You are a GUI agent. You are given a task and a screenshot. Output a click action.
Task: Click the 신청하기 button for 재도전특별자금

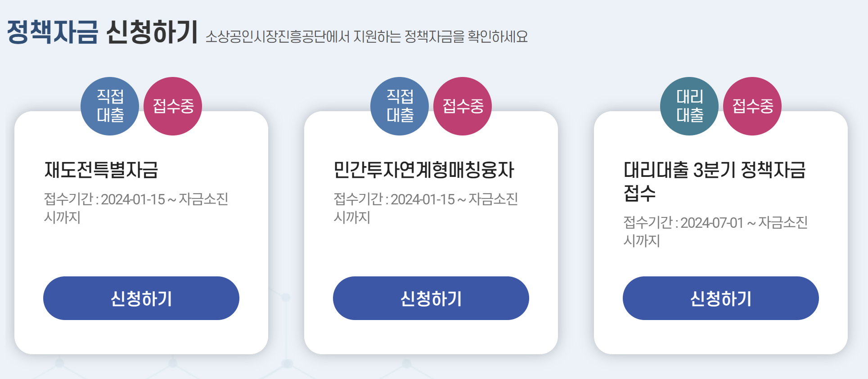(141, 298)
